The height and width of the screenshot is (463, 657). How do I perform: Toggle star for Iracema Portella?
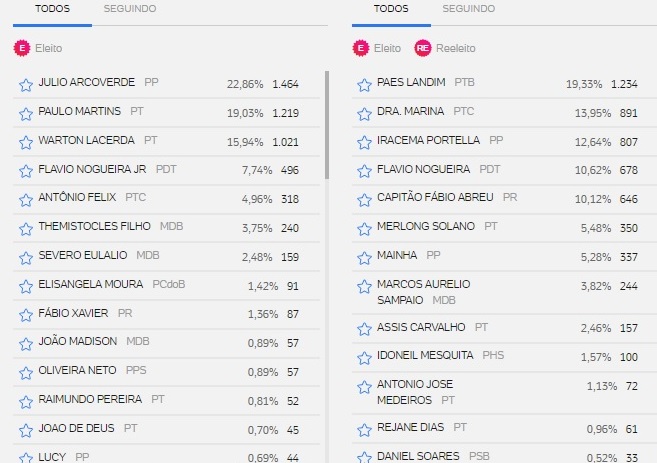[x=365, y=142]
